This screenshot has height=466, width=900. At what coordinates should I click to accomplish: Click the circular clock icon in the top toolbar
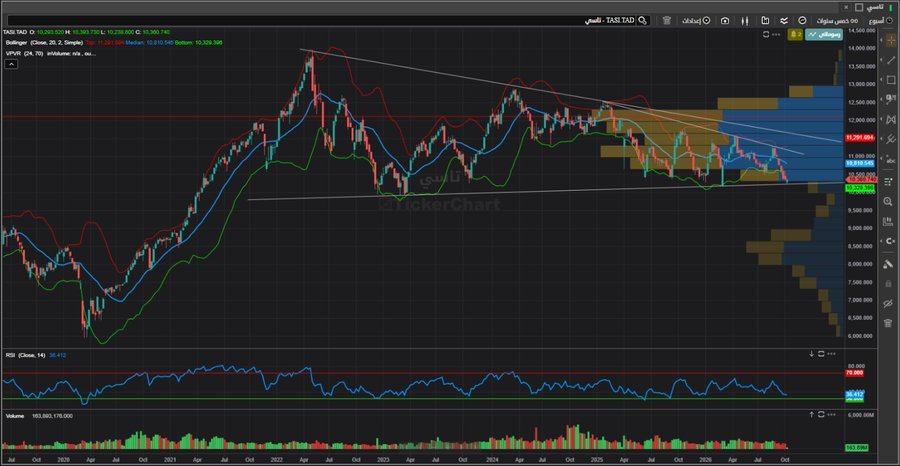tap(802, 21)
